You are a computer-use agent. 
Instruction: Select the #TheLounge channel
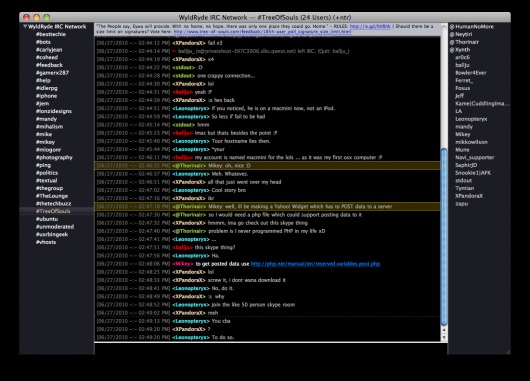pyautogui.click(x=52, y=196)
